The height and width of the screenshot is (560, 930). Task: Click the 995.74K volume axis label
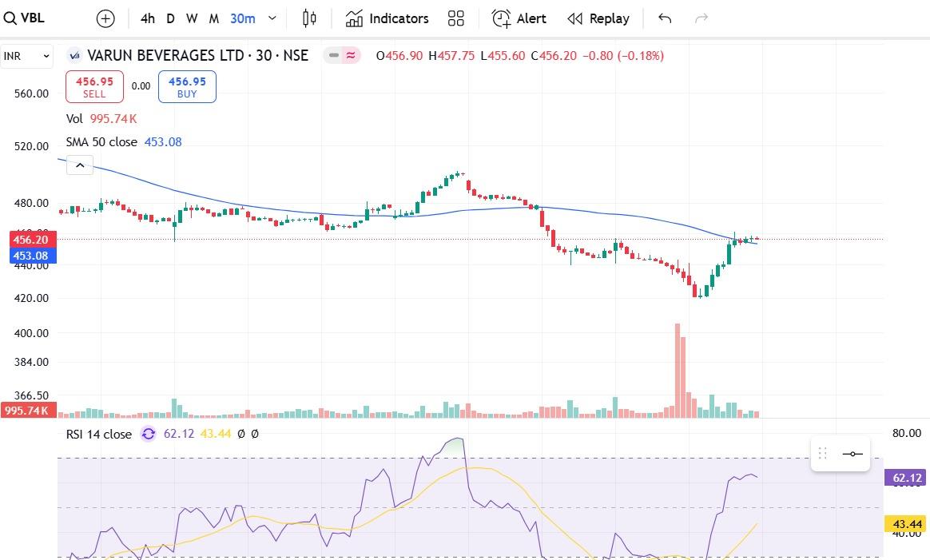(x=29, y=410)
